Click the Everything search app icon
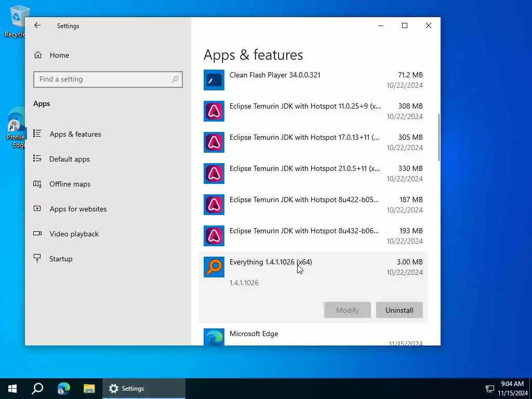The width and height of the screenshot is (532, 399). [x=214, y=268]
